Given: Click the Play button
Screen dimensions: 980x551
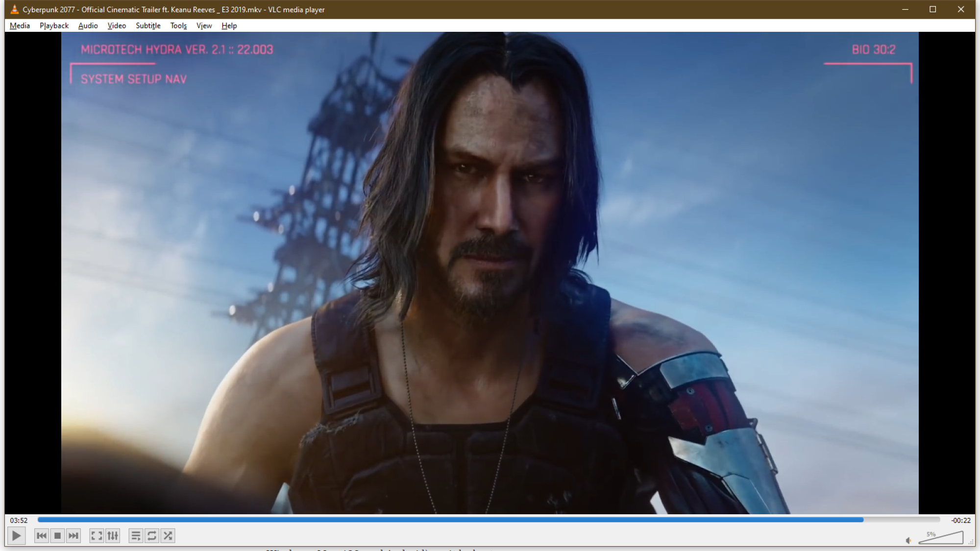Looking at the screenshot, I should pyautogui.click(x=16, y=536).
